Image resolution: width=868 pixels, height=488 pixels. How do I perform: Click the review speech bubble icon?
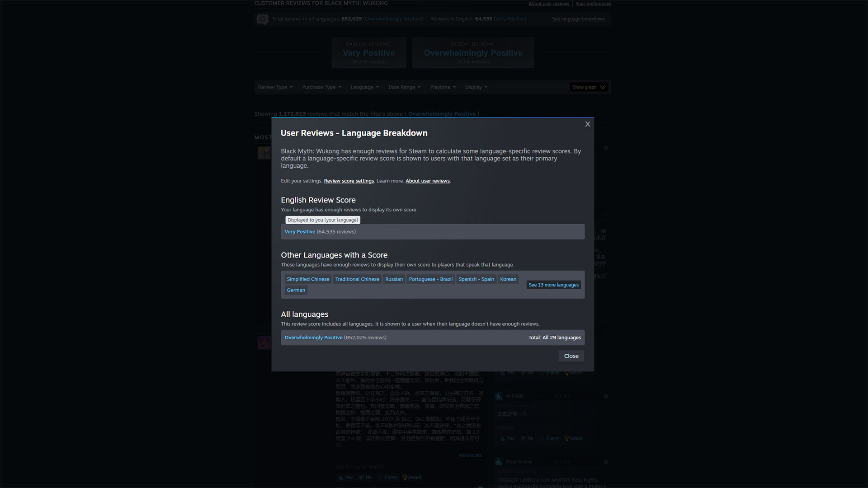(262, 19)
